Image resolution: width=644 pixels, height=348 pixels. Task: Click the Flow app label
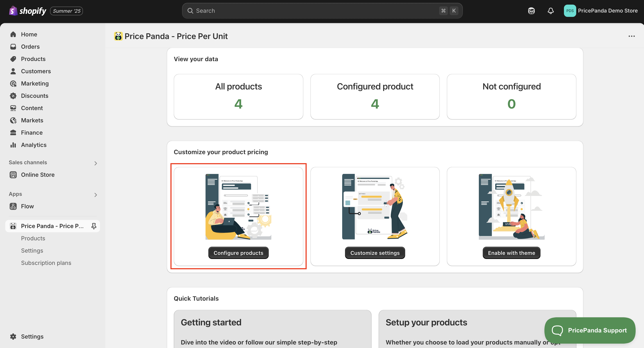pos(27,206)
